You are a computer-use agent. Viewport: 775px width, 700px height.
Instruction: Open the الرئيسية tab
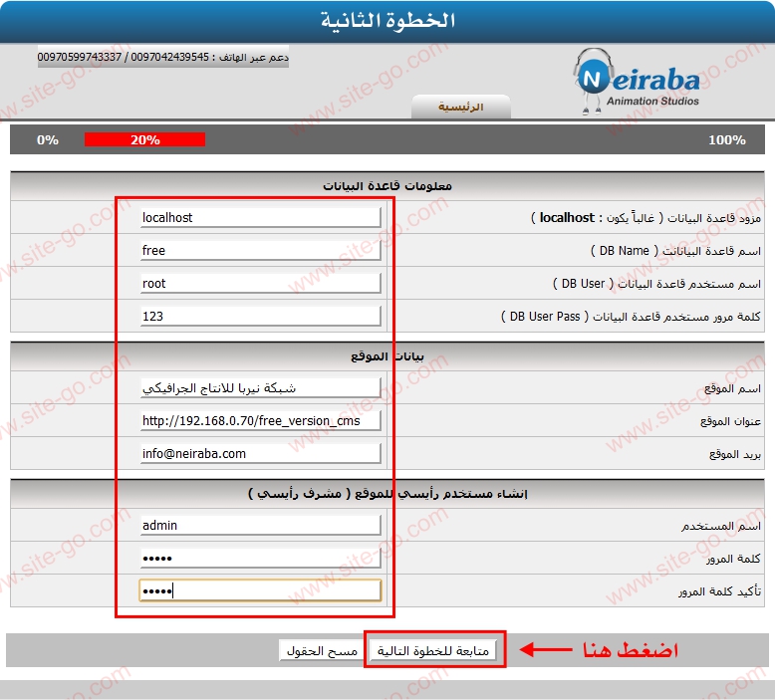point(460,107)
